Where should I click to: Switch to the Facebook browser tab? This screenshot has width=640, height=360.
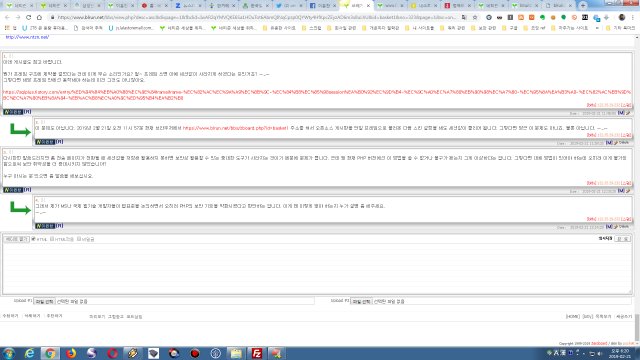tap(322, 6)
